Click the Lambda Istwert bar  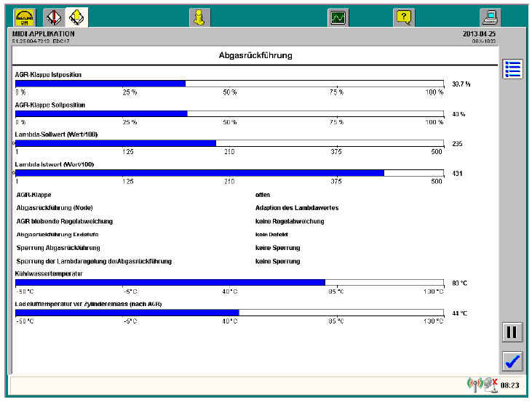229,173
